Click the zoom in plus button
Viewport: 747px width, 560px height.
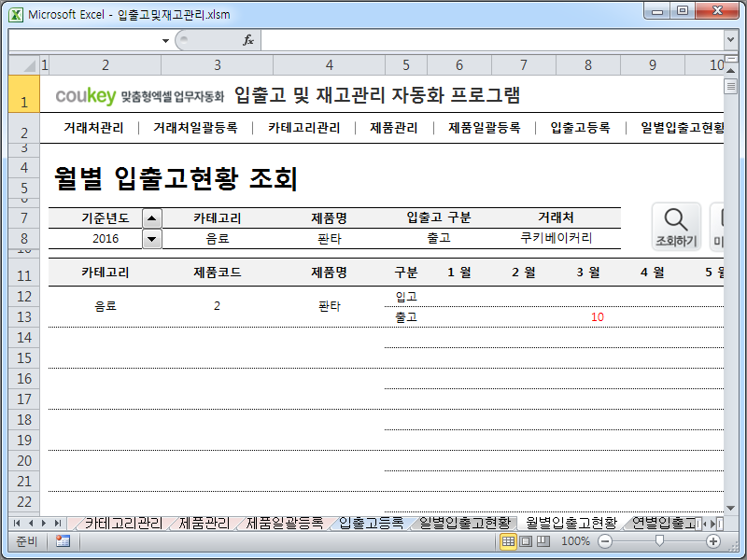713,541
